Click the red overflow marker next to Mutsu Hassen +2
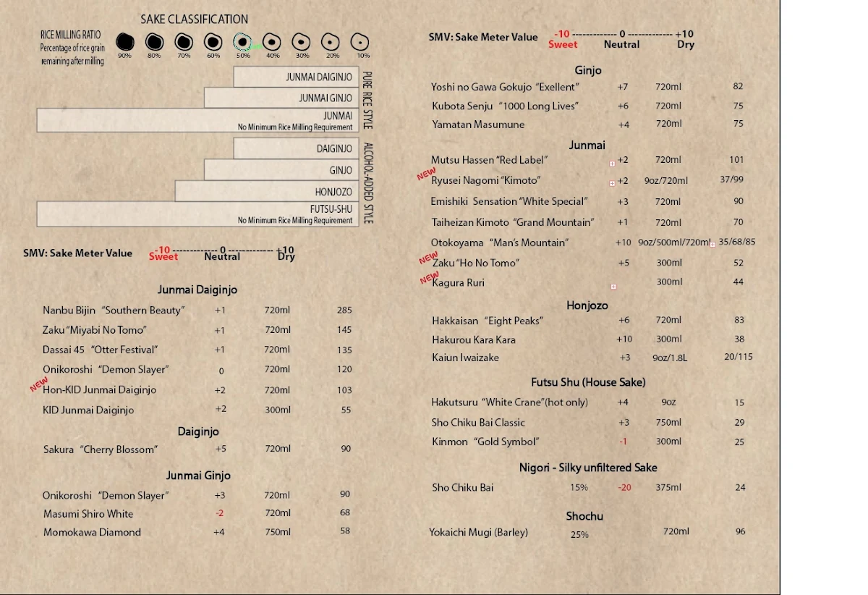Viewport: 868px width, 595px height. pos(612,164)
